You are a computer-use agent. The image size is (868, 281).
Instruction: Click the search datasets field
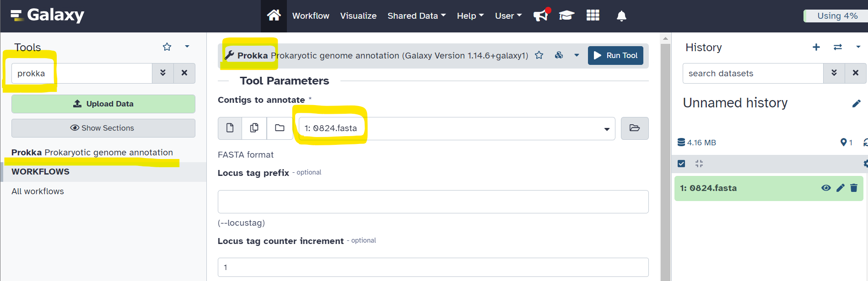(x=753, y=73)
